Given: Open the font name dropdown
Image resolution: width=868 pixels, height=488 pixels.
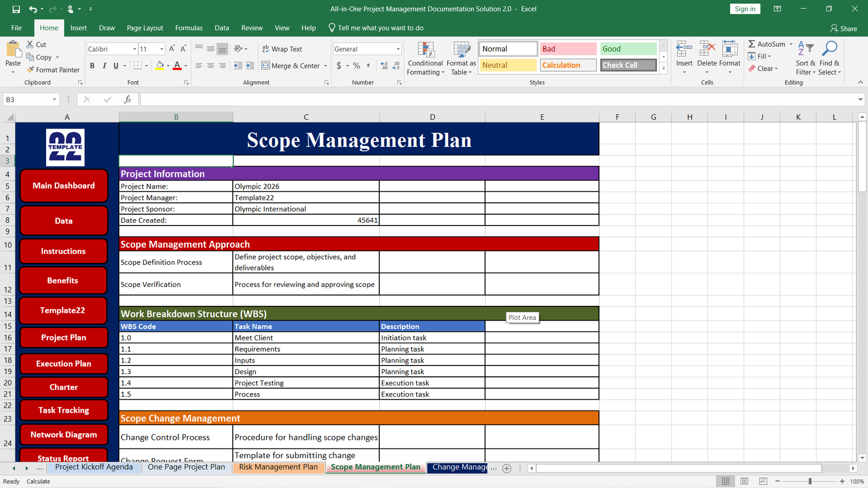Looking at the screenshot, I should click(135, 49).
